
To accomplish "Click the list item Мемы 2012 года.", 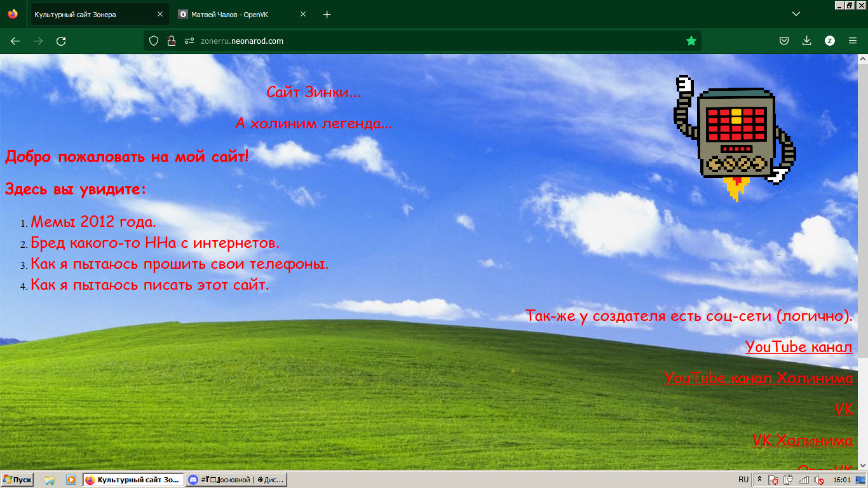I will (x=93, y=222).
